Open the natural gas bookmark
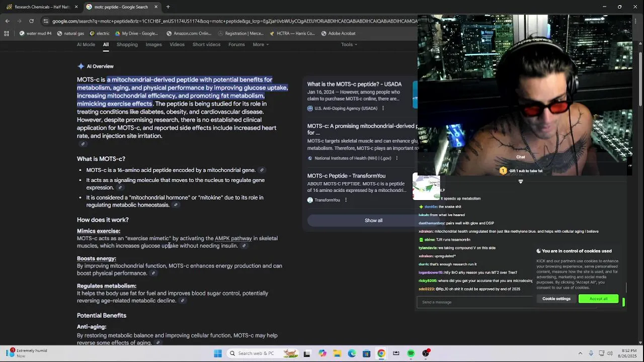This screenshot has width=644, height=362. (70, 34)
